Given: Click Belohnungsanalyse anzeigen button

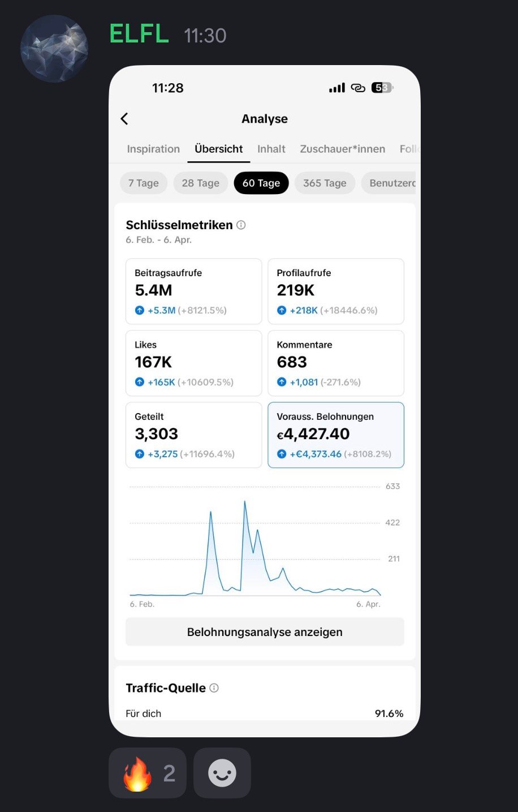Looking at the screenshot, I should 265,632.
